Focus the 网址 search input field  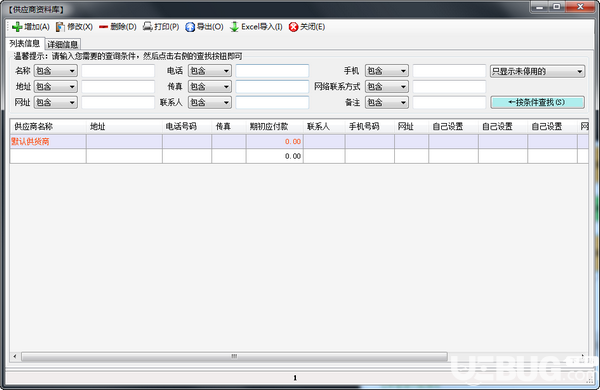tap(118, 102)
